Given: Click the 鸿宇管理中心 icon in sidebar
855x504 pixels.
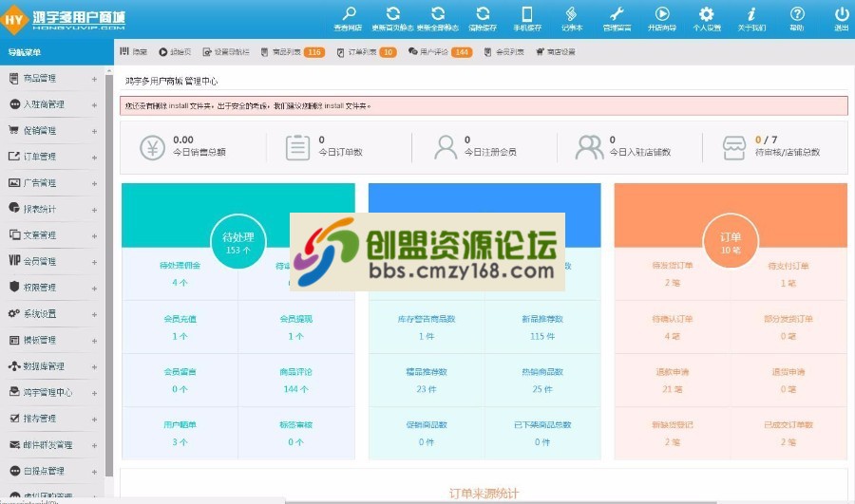Looking at the screenshot, I should pyautogui.click(x=14, y=392).
